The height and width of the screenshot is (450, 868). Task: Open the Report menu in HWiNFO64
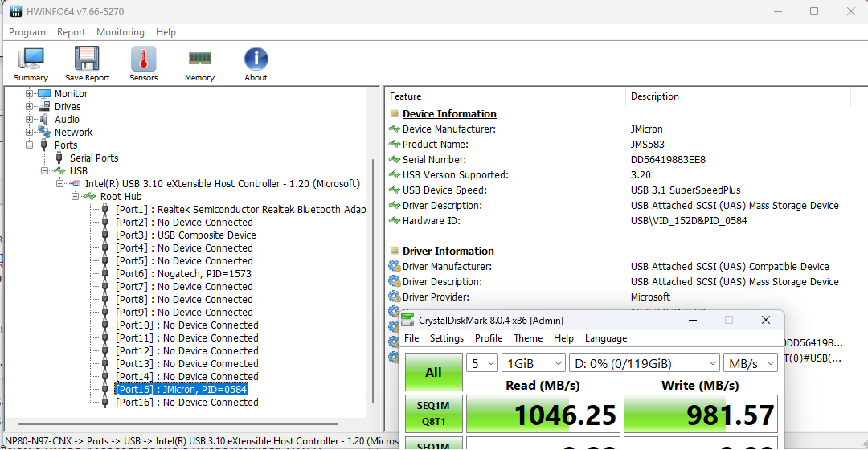click(71, 32)
